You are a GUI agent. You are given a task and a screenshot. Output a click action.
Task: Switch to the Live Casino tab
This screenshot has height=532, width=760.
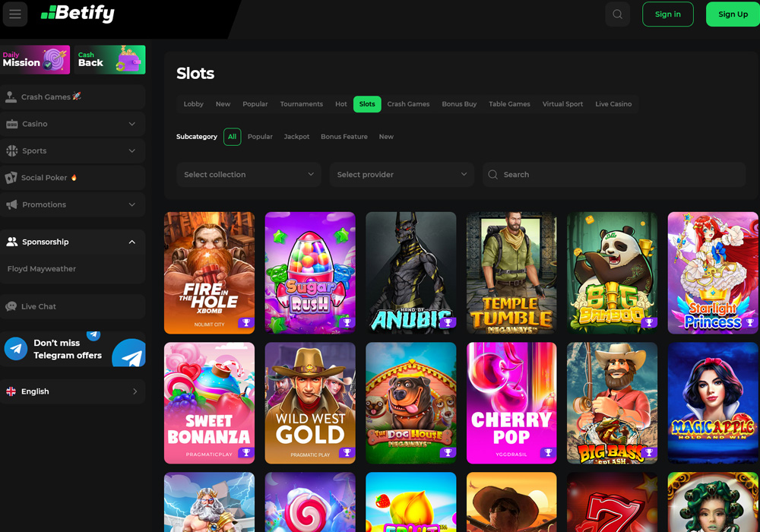[613, 104]
